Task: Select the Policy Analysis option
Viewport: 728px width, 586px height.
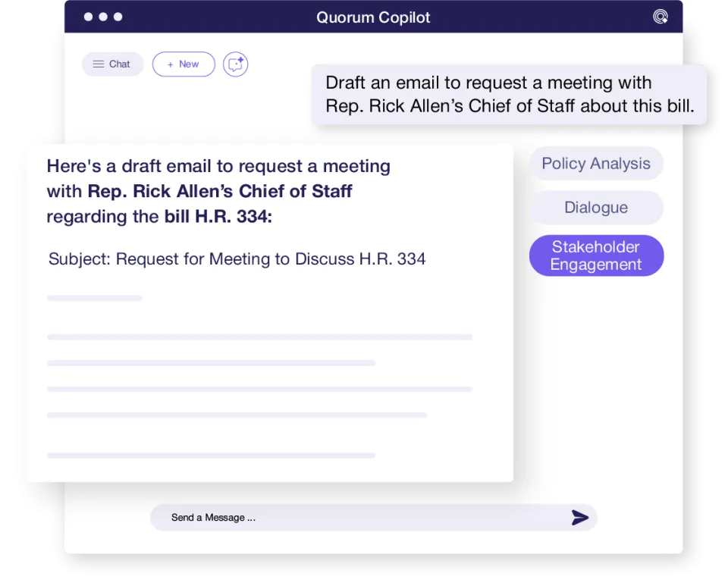Action: [596, 163]
